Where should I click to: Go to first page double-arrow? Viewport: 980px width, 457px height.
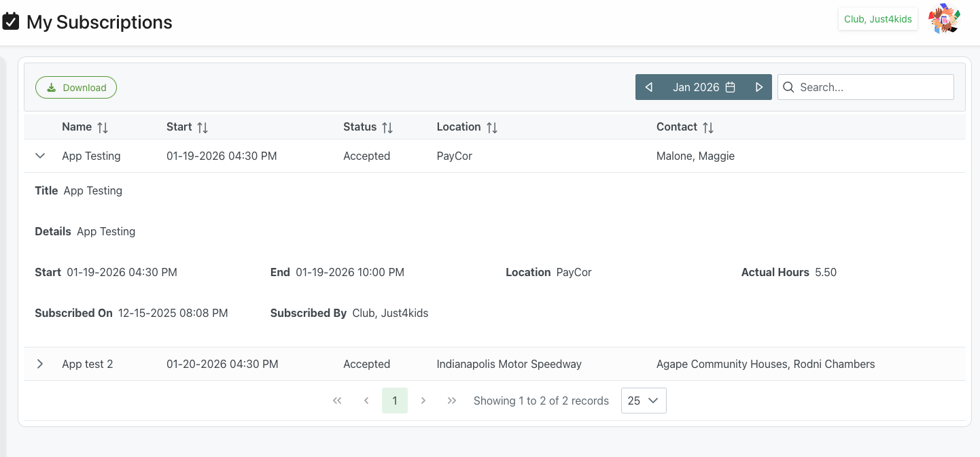(337, 401)
